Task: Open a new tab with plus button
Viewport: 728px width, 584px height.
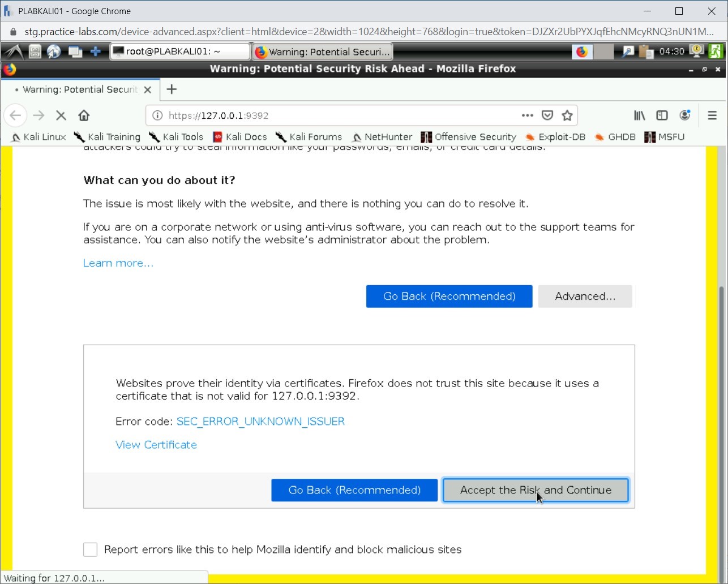Action: point(172,89)
